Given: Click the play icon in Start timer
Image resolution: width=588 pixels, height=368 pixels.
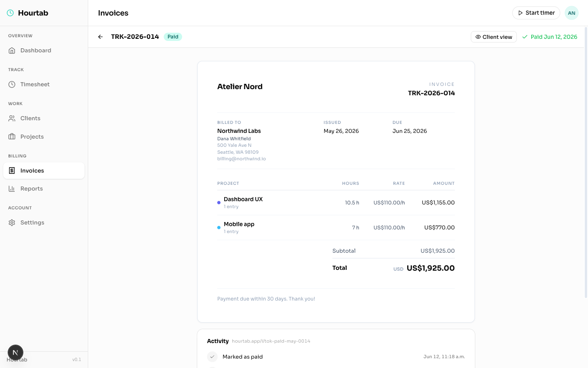Looking at the screenshot, I should 520,13.
